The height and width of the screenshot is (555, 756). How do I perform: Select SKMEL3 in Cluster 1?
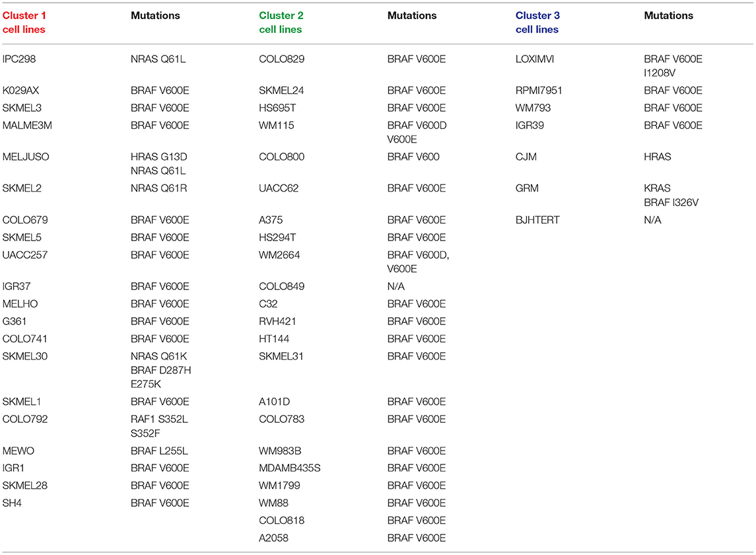[x=22, y=108]
